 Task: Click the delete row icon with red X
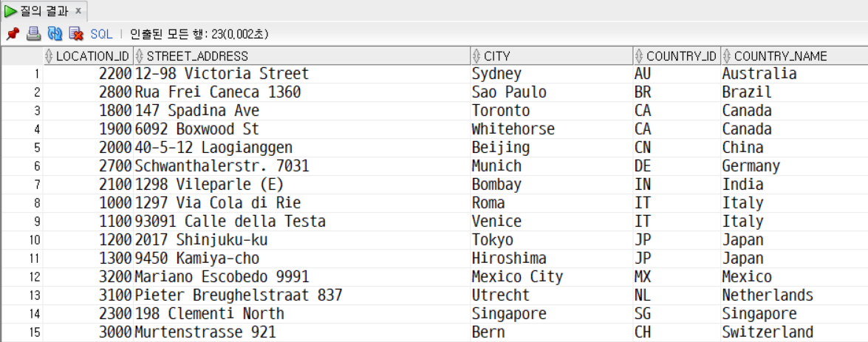pos(76,34)
